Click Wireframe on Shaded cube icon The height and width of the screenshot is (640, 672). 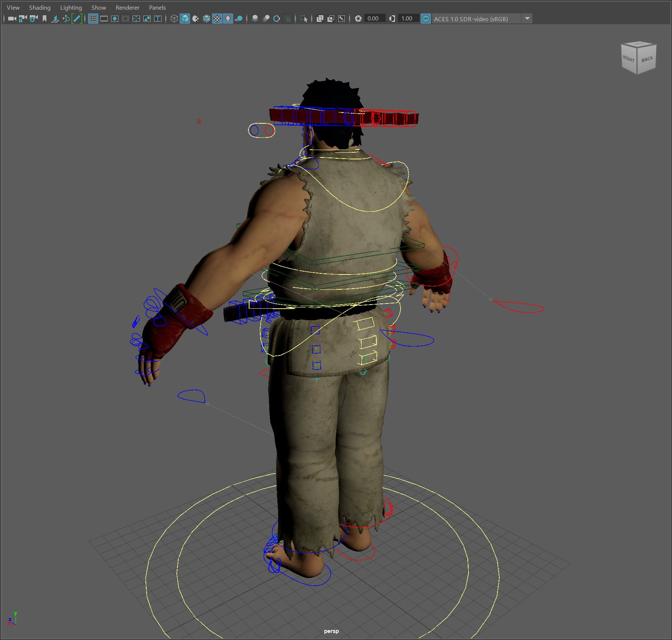pyautogui.click(x=206, y=19)
